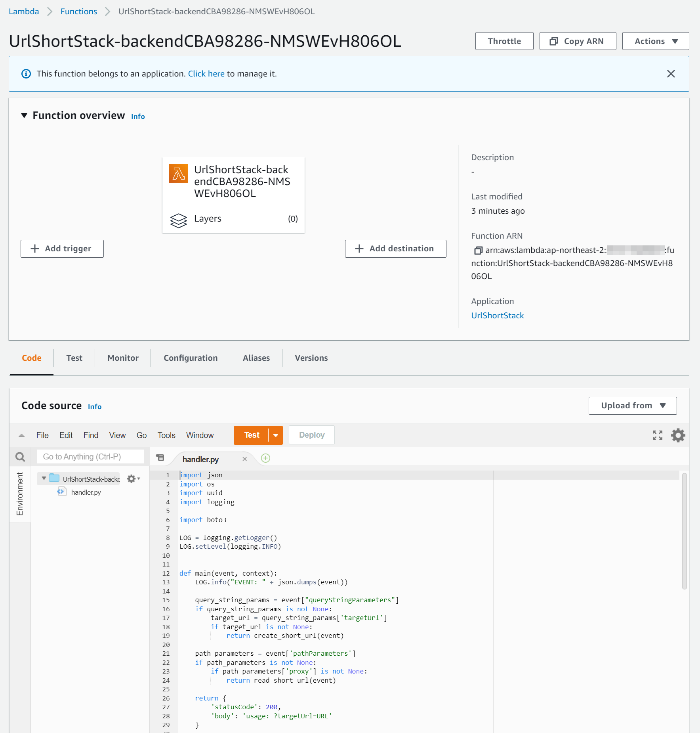The image size is (700, 733).
Task: Toggle the Environment side panel
Action: [x=19, y=494]
